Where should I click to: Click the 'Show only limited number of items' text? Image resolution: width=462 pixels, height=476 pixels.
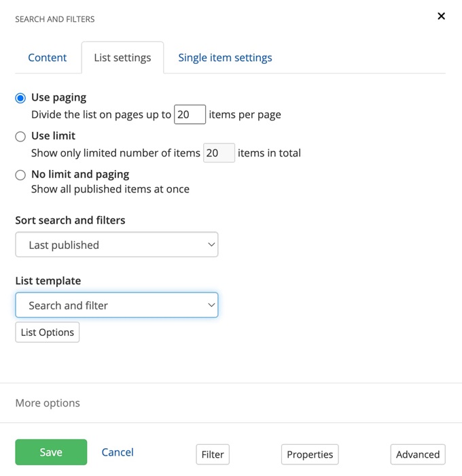click(115, 153)
